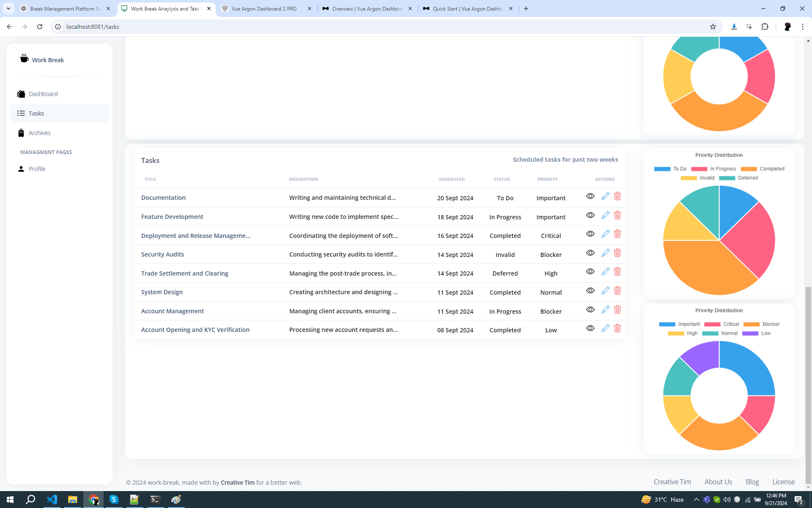
Task: Click eye icon for Deployment and Release row
Action: [590, 234]
